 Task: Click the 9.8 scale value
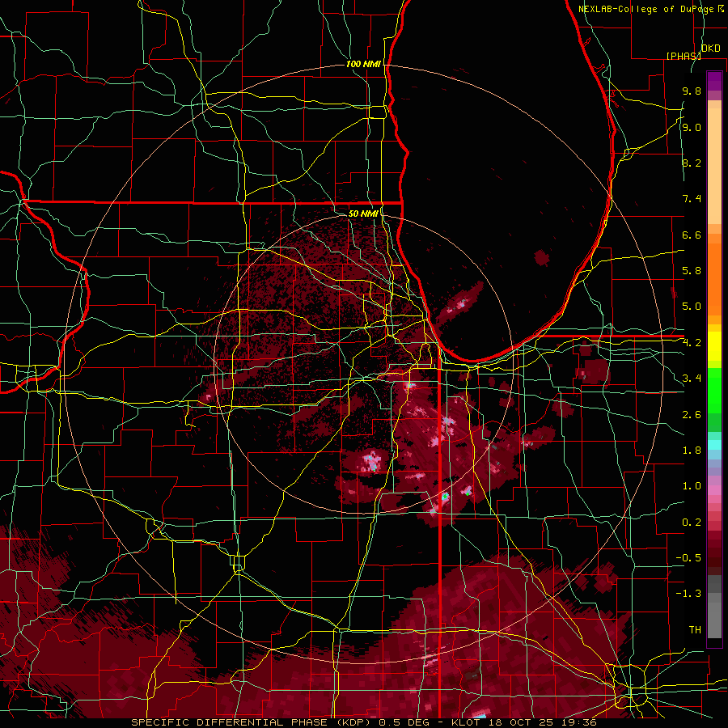[692, 91]
